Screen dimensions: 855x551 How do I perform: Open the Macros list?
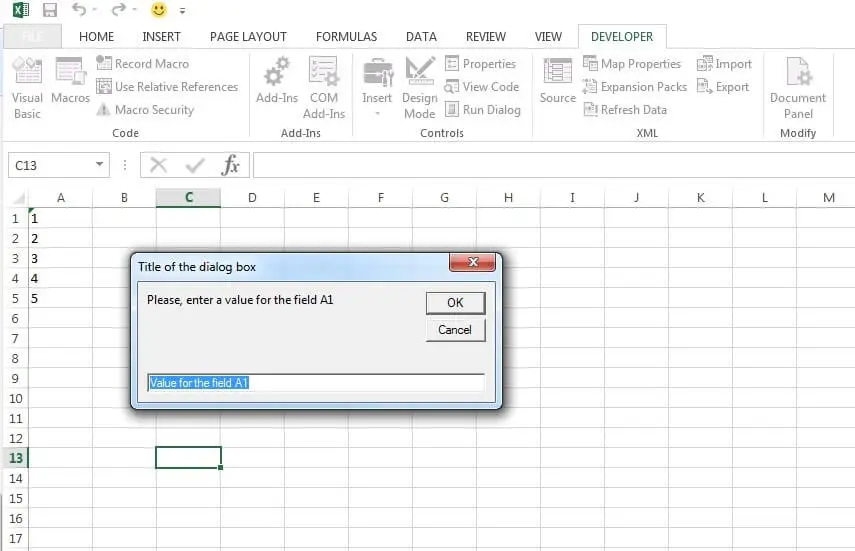[x=70, y=81]
